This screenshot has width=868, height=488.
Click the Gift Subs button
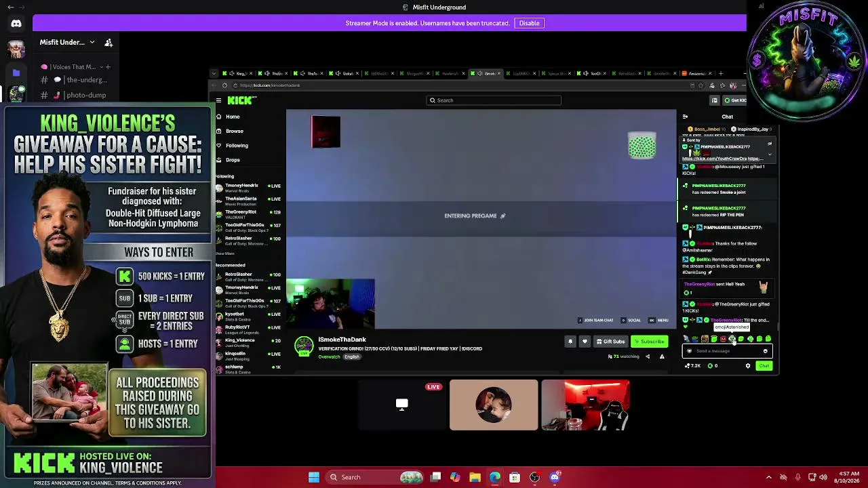pyautogui.click(x=610, y=342)
